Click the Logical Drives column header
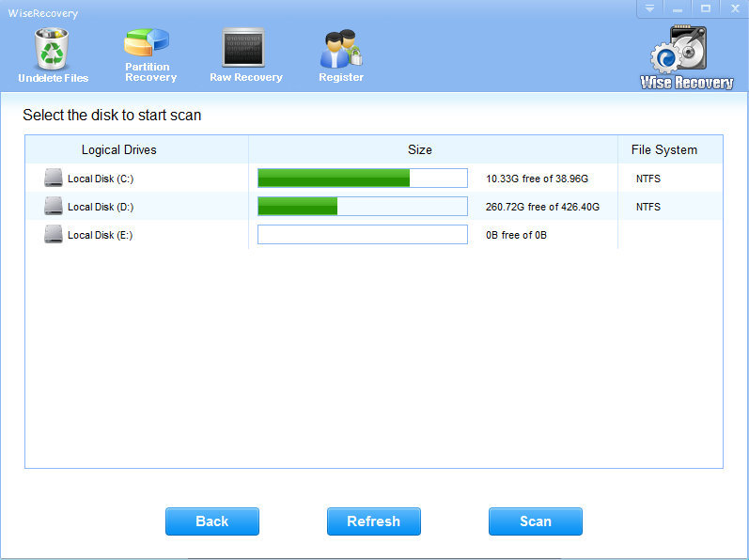 click(119, 150)
